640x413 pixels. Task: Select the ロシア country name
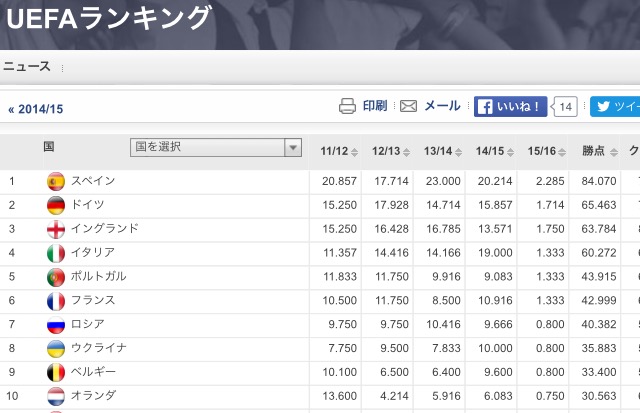click(85, 324)
